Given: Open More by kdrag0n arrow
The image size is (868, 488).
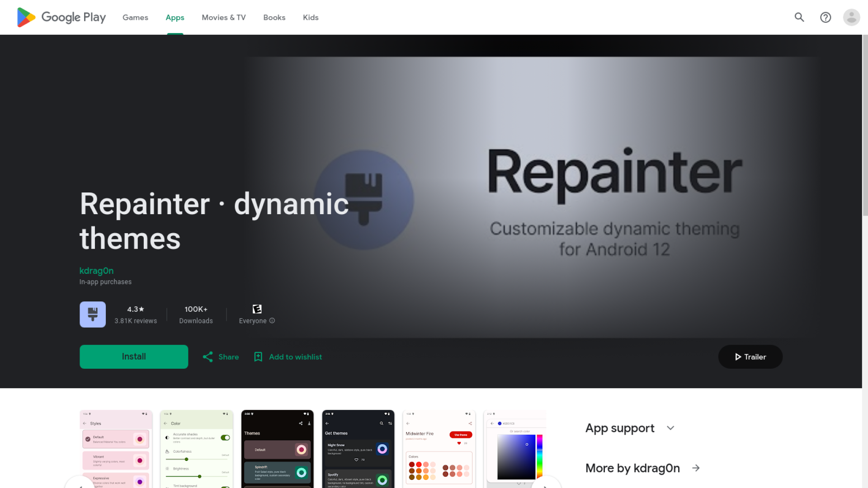Looking at the screenshot, I should coord(696,468).
